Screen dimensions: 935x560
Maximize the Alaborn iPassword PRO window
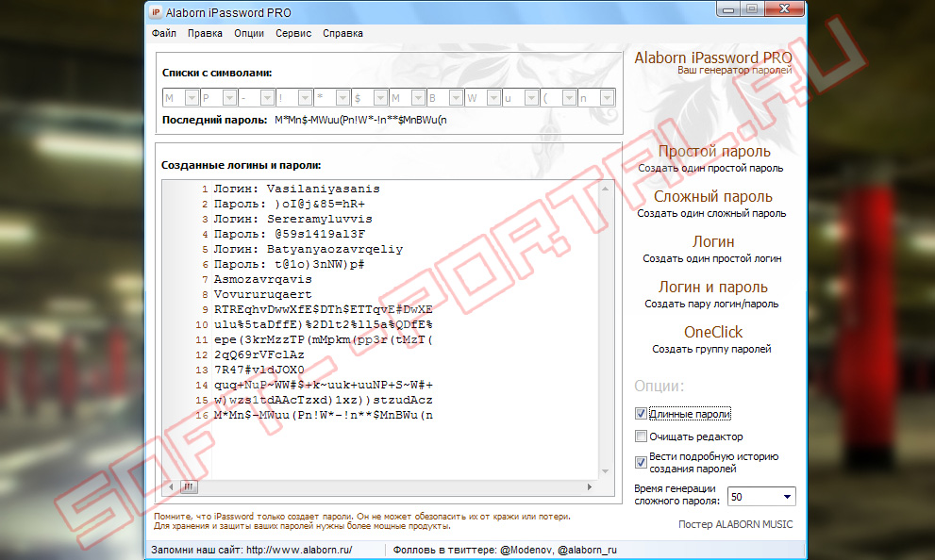click(751, 8)
